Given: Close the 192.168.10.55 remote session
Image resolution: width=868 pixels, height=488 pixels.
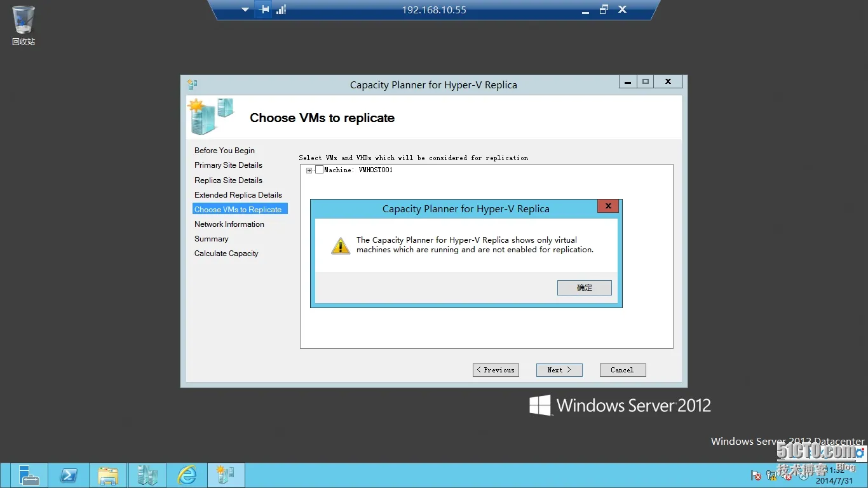Looking at the screenshot, I should click(x=622, y=10).
